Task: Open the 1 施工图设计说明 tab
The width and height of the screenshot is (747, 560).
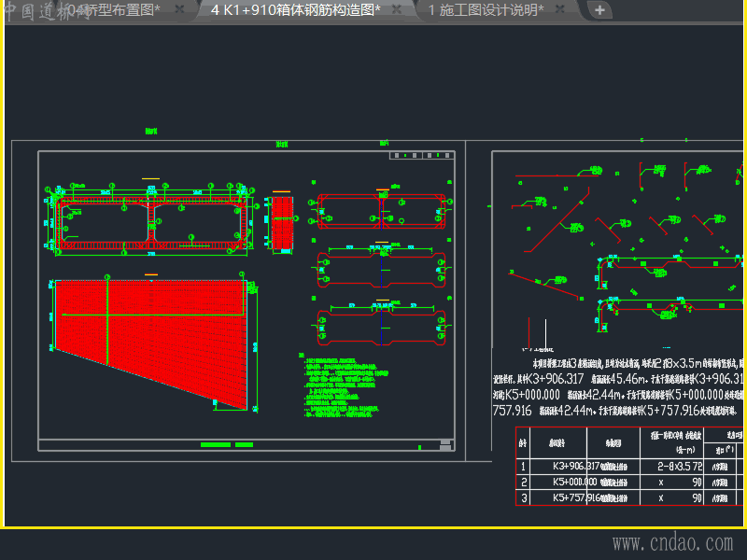Action: coord(486,10)
